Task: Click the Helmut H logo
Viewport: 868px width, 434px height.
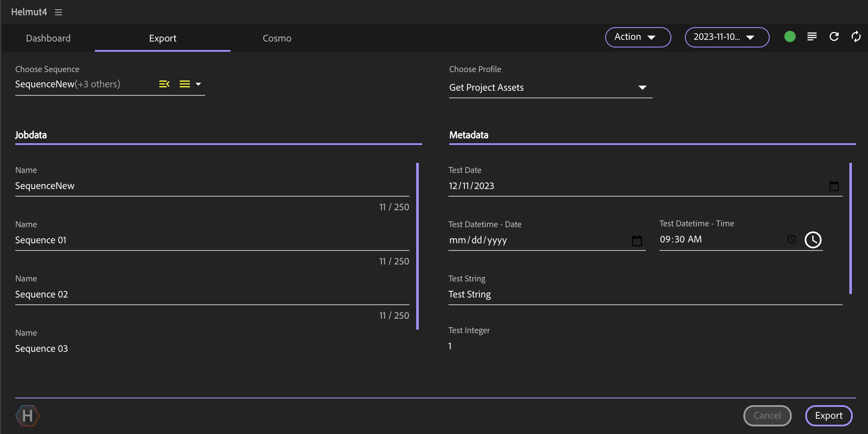Action: pyautogui.click(x=28, y=416)
